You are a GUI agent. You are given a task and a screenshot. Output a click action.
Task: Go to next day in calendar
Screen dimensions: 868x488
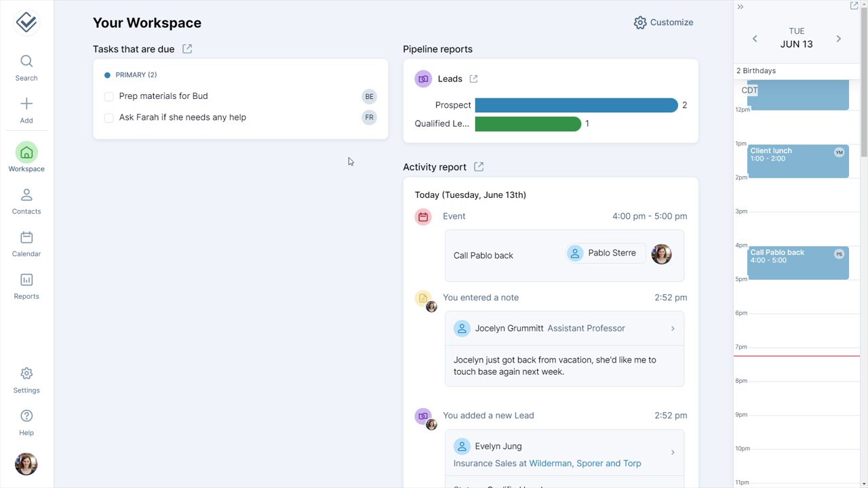[839, 39]
